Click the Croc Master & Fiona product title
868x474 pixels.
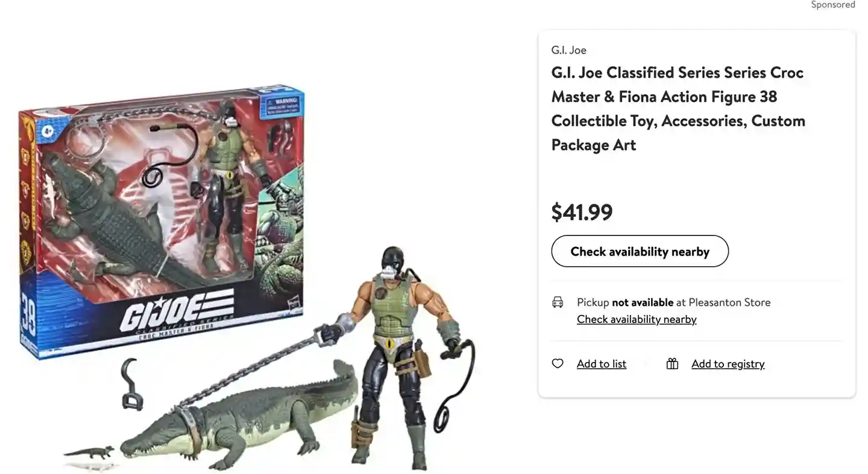tap(678, 108)
